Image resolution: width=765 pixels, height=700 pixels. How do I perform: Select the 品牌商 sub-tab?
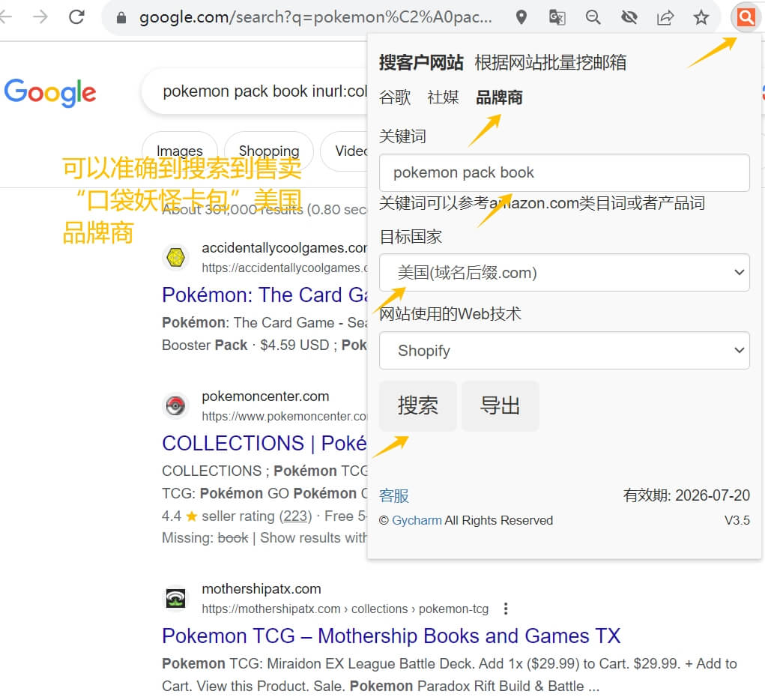tap(499, 97)
